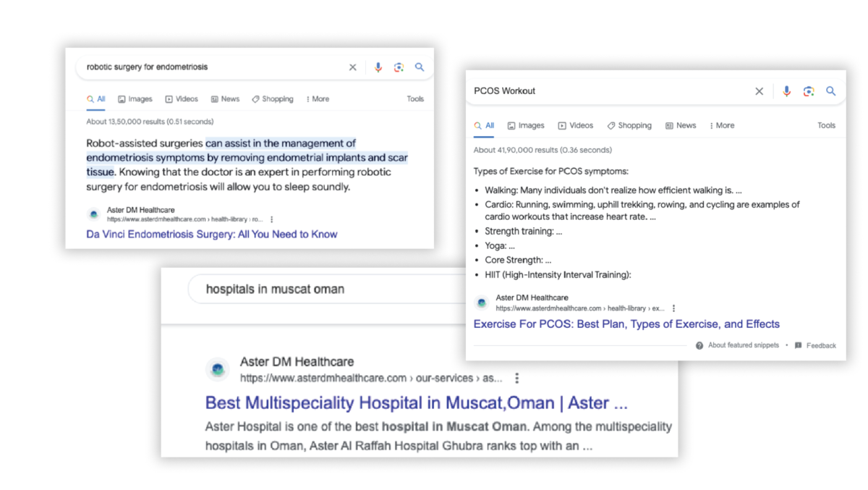This screenshot has height=490, width=868.
Task: Open Google Lens icon in PCOS Workout search
Action: click(x=809, y=91)
